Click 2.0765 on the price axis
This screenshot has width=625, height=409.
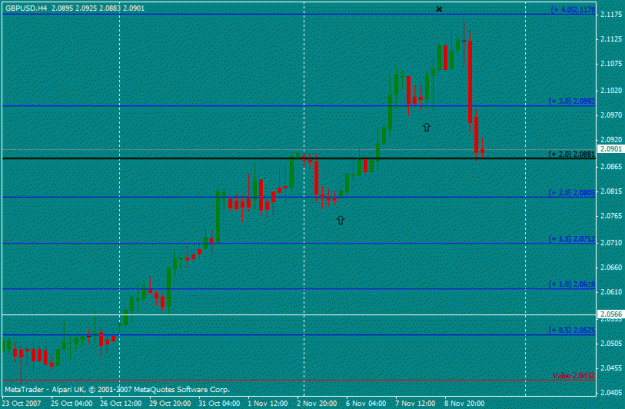(x=611, y=216)
